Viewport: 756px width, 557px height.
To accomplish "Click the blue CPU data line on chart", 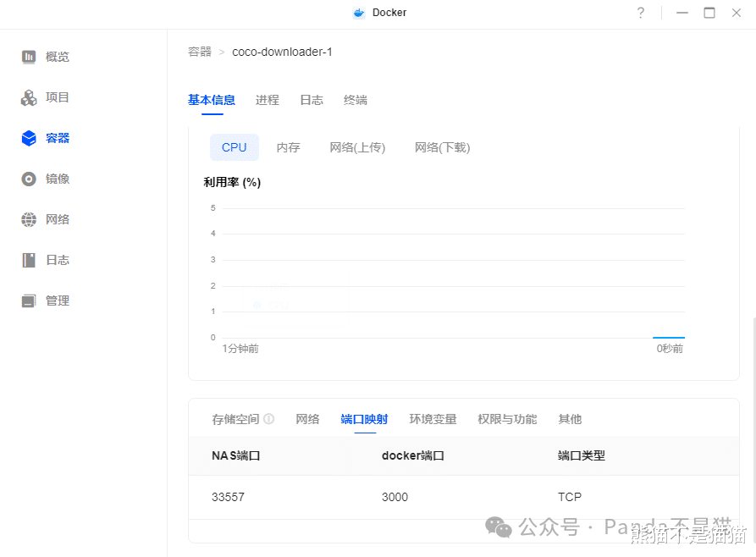I will pyautogui.click(x=669, y=338).
